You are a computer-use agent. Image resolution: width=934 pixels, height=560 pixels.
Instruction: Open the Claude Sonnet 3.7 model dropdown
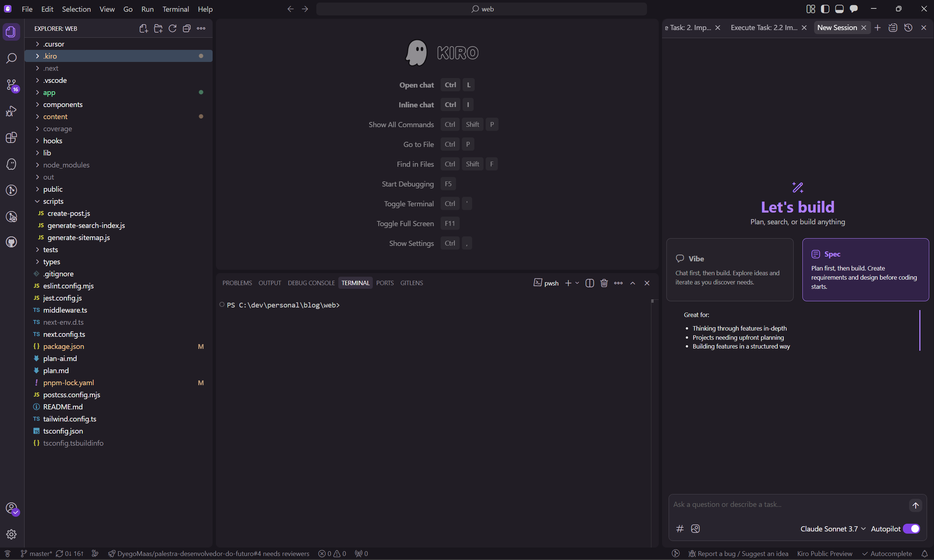pos(833,529)
